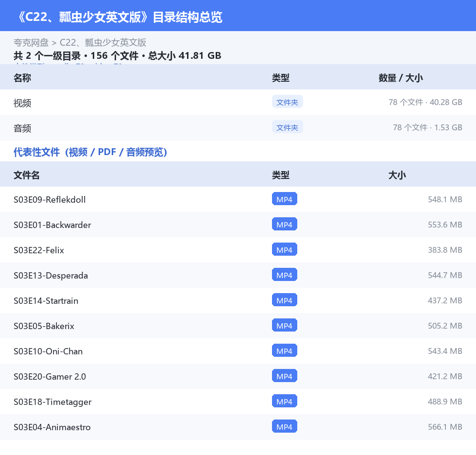Click the 566.1 MB size value
The image size is (476, 455).
(x=445, y=427)
